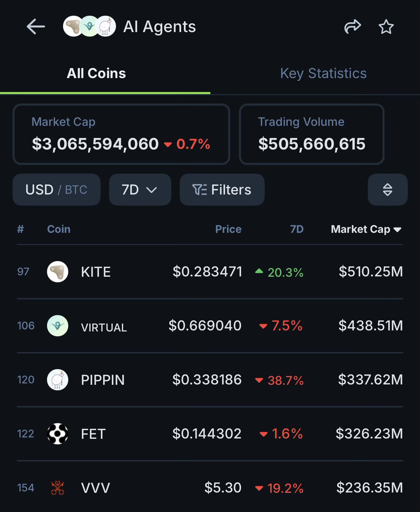Screen dimensions: 420x512
Task: Open the 7D timeframe dropdown
Action: point(140,189)
